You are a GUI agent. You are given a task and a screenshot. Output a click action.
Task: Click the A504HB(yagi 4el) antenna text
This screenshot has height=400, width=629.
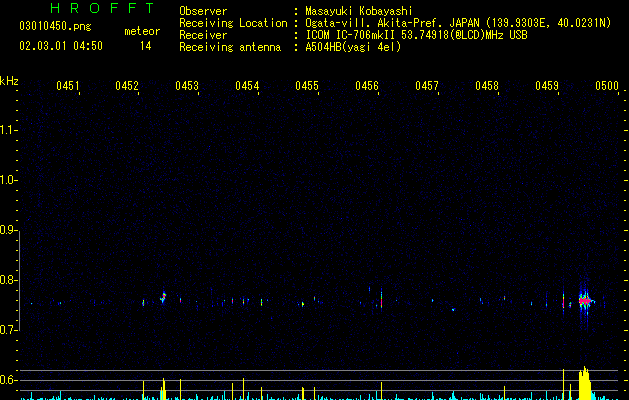point(353,47)
